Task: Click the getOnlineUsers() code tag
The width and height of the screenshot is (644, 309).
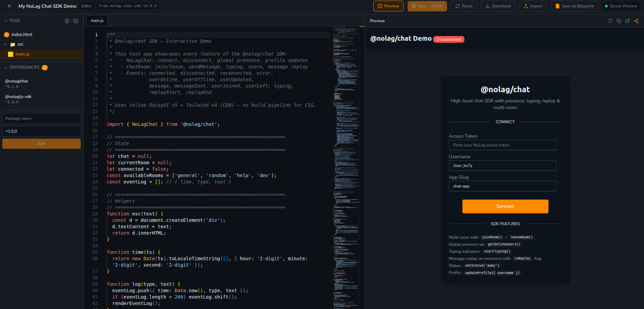Action: click(x=504, y=244)
